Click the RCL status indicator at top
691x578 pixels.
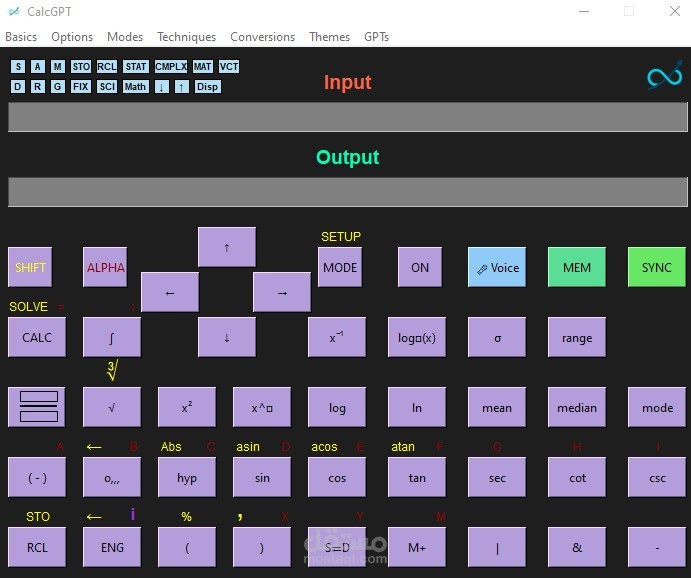(x=107, y=67)
